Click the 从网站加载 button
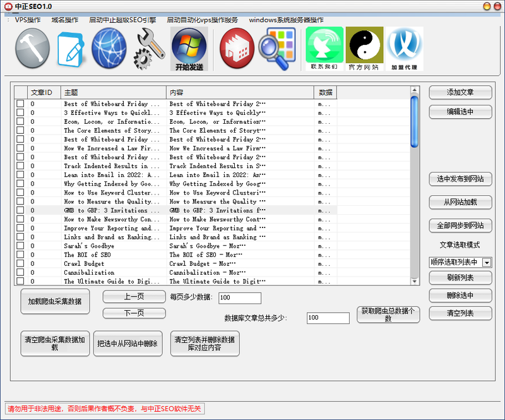The image size is (505, 420). click(460, 203)
